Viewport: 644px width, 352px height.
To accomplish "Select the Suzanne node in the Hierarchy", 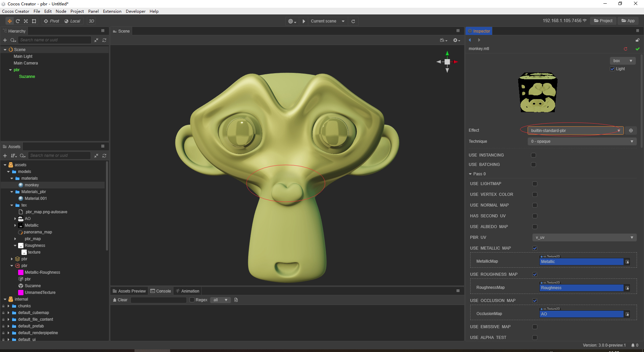I will coord(27,77).
